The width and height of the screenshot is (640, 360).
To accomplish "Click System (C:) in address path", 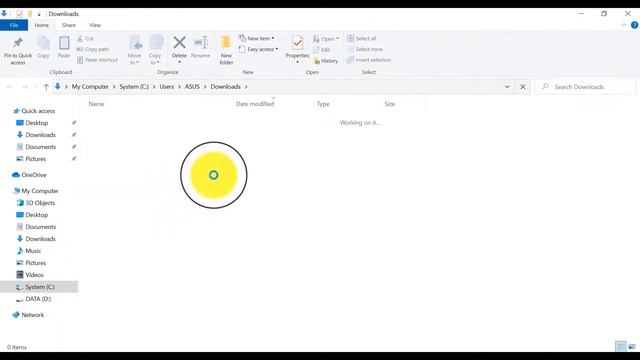I will pyautogui.click(x=134, y=87).
